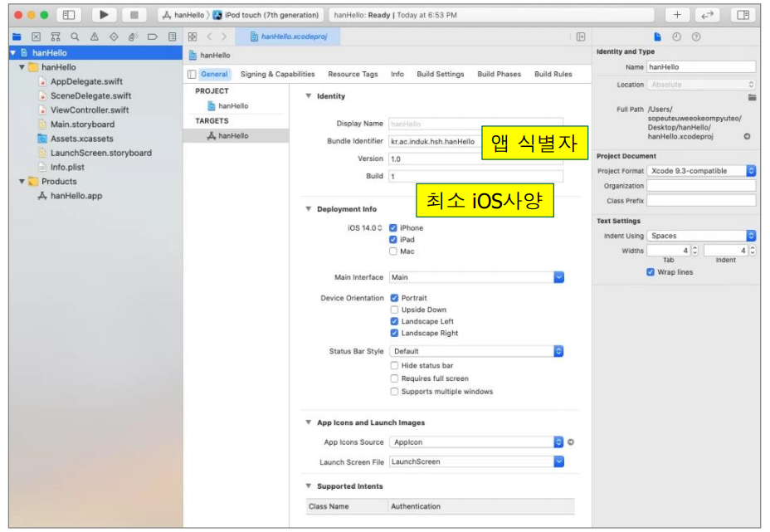Switch to the Build Phases tab
Image resolution: width=770 pixels, height=532 pixels.
pyautogui.click(x=499, y=74)
